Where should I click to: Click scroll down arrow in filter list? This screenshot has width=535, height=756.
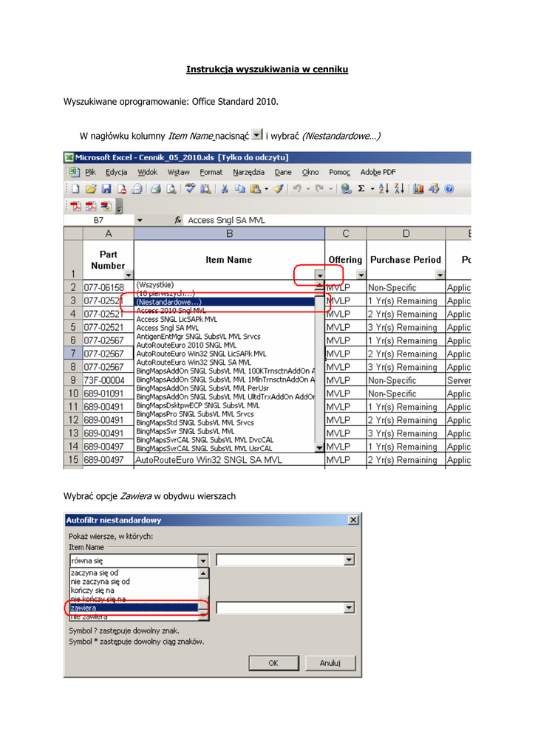tap(319, 447)
